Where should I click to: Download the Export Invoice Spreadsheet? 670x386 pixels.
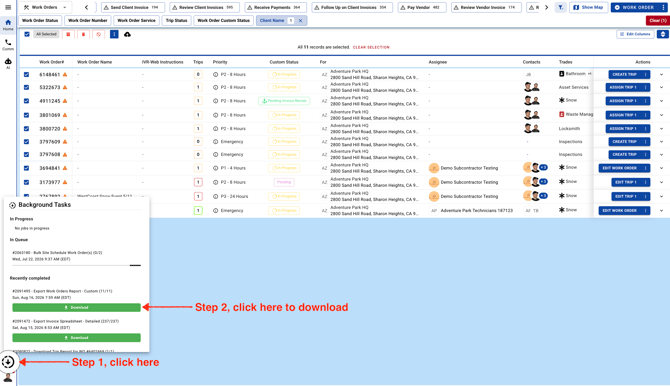[76, 338]
